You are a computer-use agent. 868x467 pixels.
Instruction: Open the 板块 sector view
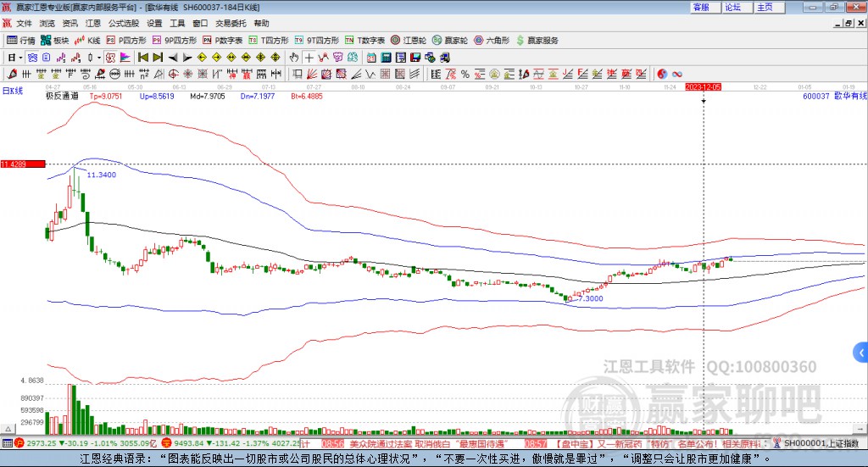click(x=55, y=40)
